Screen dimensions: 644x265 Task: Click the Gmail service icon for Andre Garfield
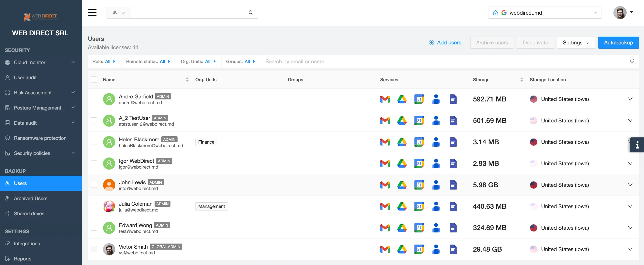tap(385, 99)
